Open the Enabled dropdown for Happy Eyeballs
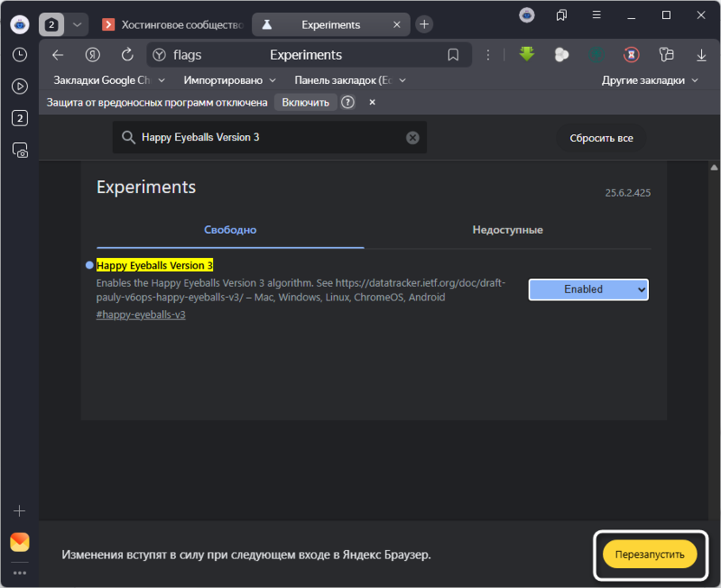Screen dimensions: 721x588 (588, 289)
